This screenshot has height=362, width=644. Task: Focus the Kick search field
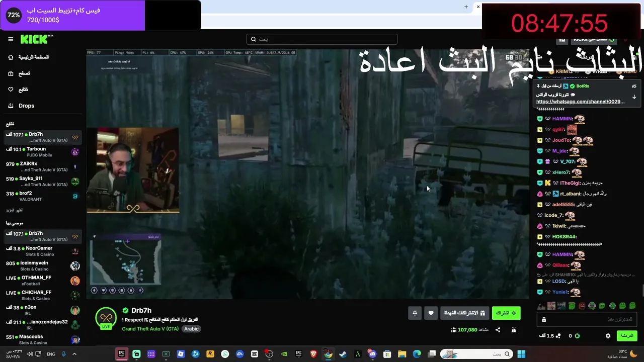322,39
